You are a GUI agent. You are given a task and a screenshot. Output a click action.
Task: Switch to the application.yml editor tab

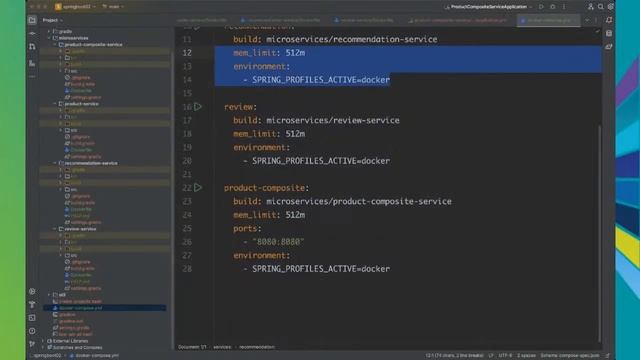pos(458,20)
